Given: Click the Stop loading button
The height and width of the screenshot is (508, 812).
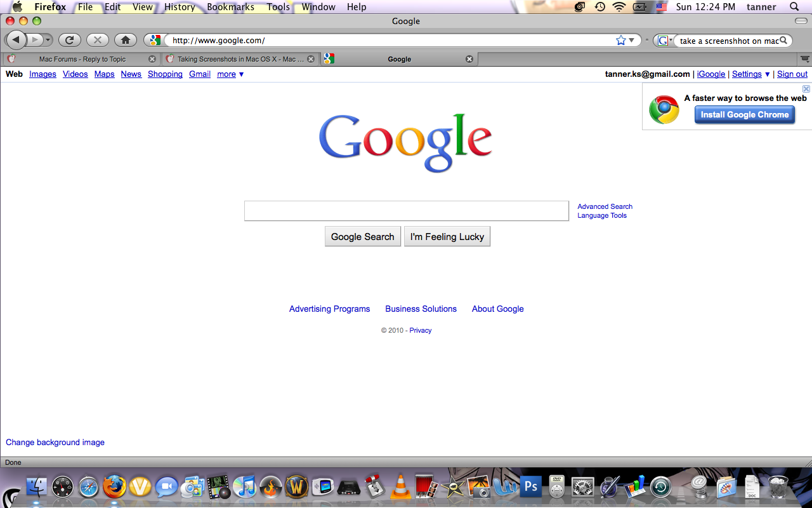Looking at the screenshot, I should pyautogui.click(x=98, y=40).
